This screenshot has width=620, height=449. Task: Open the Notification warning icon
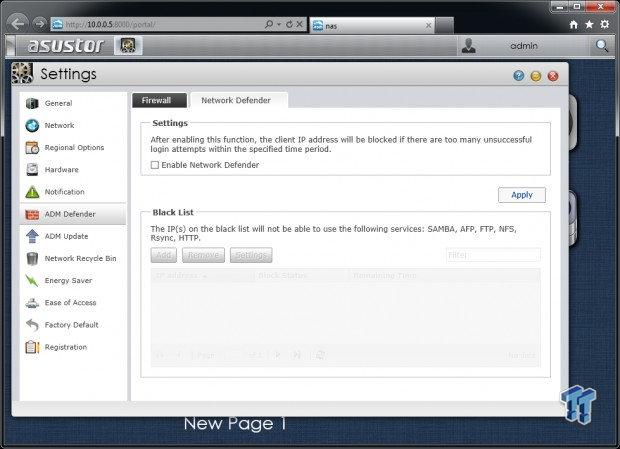point(32,192)
